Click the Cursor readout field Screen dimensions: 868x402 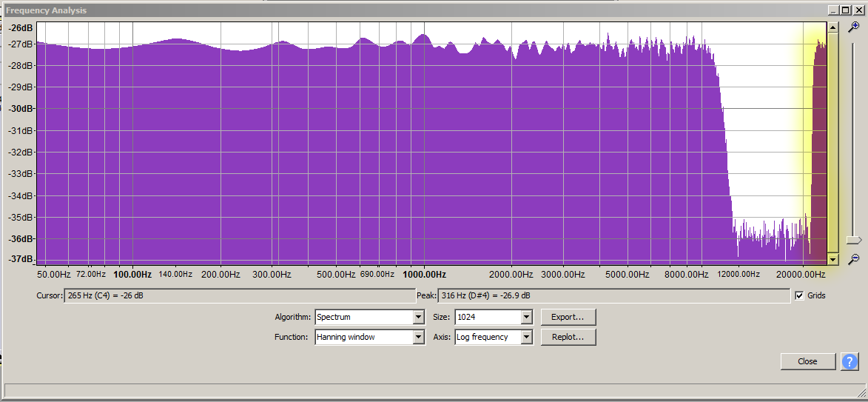pyautogui.click(x=240, y=295)
